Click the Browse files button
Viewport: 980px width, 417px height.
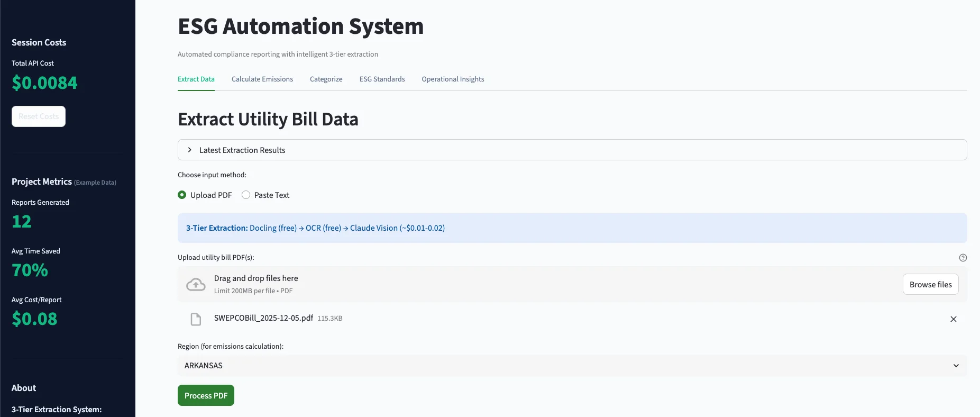930,285
